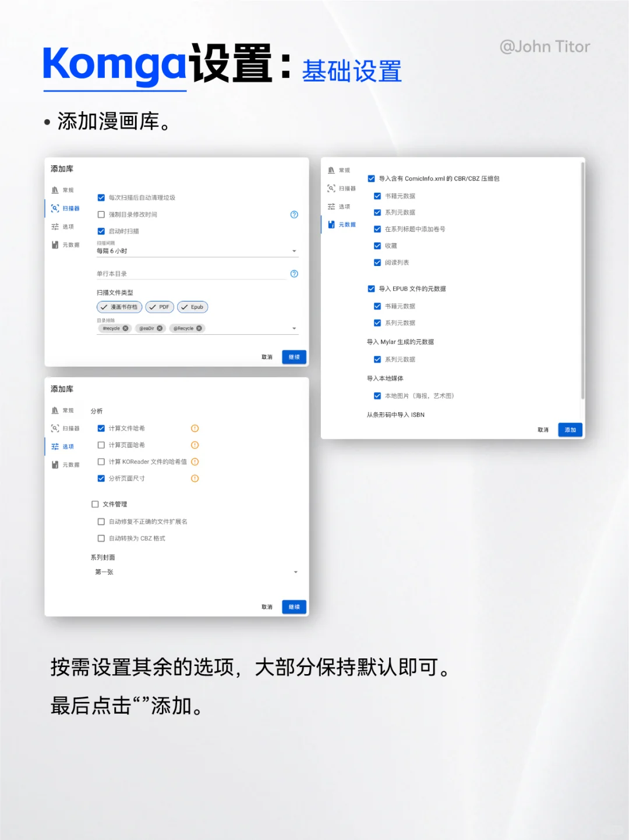Image resolution: width=629 pixels, height=840 pixels.
Task: Enable 自动修复不正确的文件扩展名 checkbox
Action: point(101,522)
